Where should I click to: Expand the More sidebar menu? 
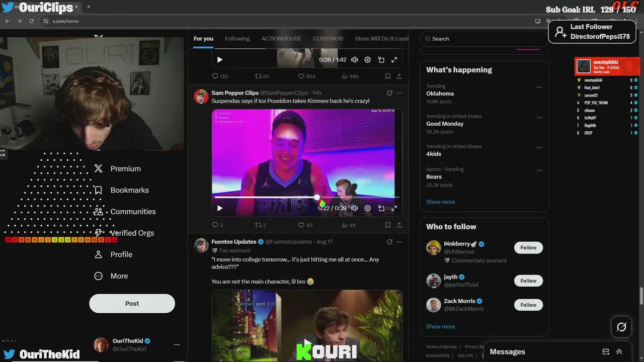tap(112, 276)
